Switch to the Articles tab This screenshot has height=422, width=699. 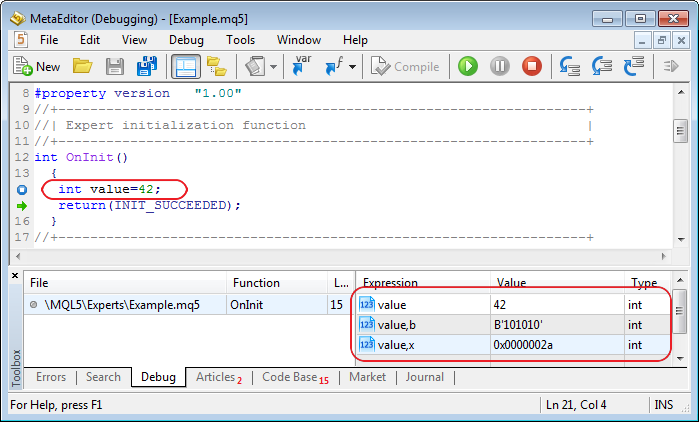219,377
